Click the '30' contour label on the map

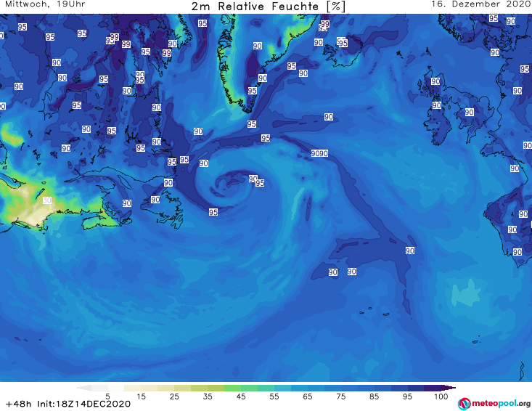click(47, 200)
